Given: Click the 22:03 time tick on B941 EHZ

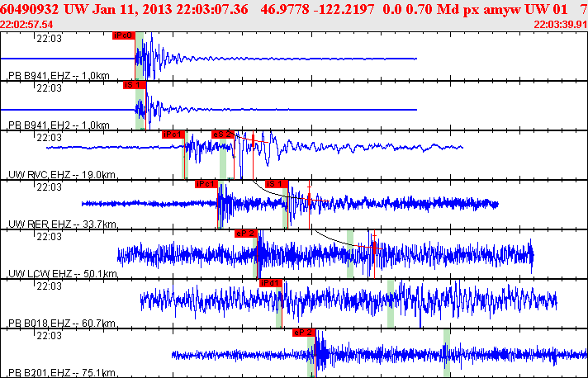Looking at the screenshot, I should (49, 39).
